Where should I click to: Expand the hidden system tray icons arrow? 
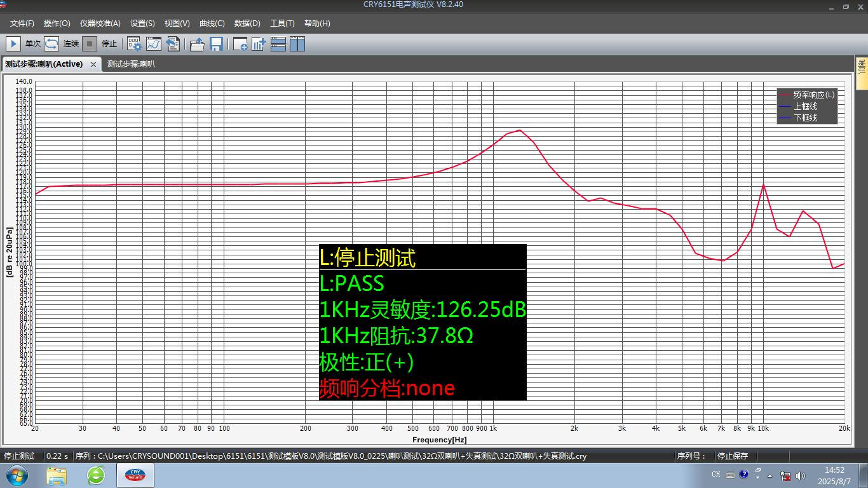tap(770, 475)
